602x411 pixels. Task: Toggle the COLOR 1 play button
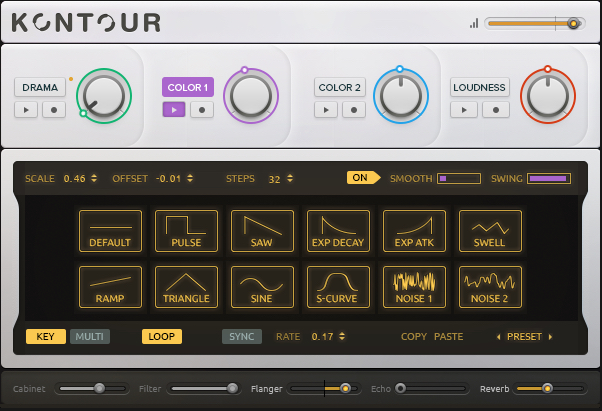point(174,110)
